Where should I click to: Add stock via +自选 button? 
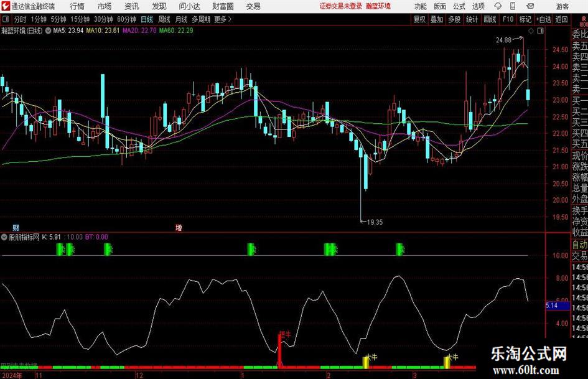[x=544, y=19]
